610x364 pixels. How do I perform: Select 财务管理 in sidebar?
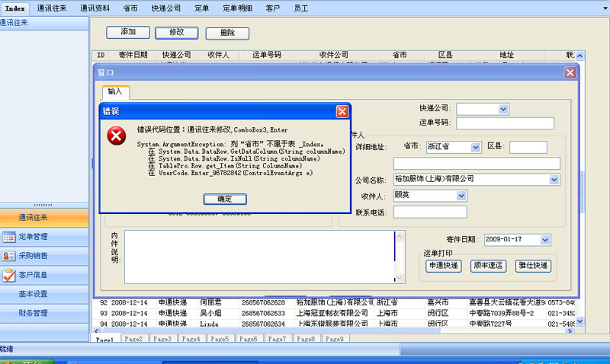coord(44,313)
